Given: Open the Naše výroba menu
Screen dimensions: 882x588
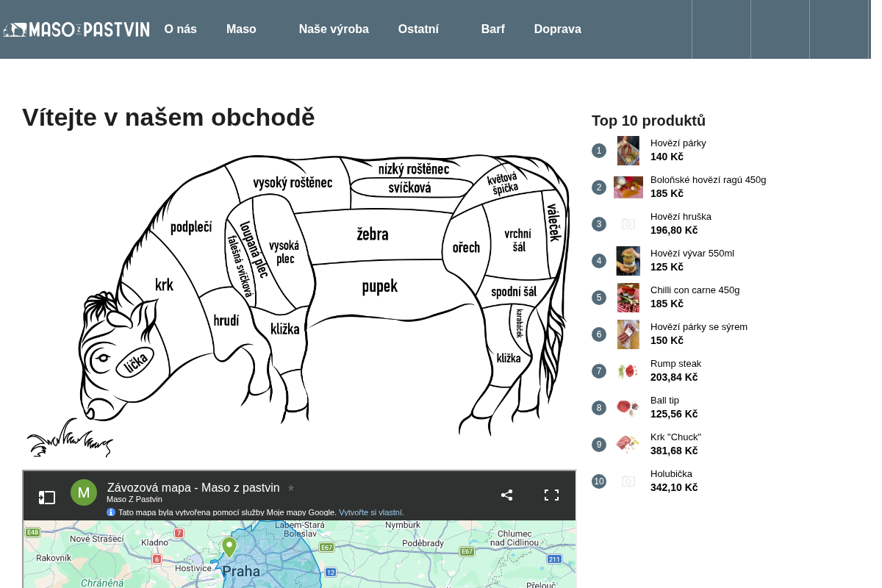Looking at the screenshot, I should pyautogui.click(x=334, y=29).
